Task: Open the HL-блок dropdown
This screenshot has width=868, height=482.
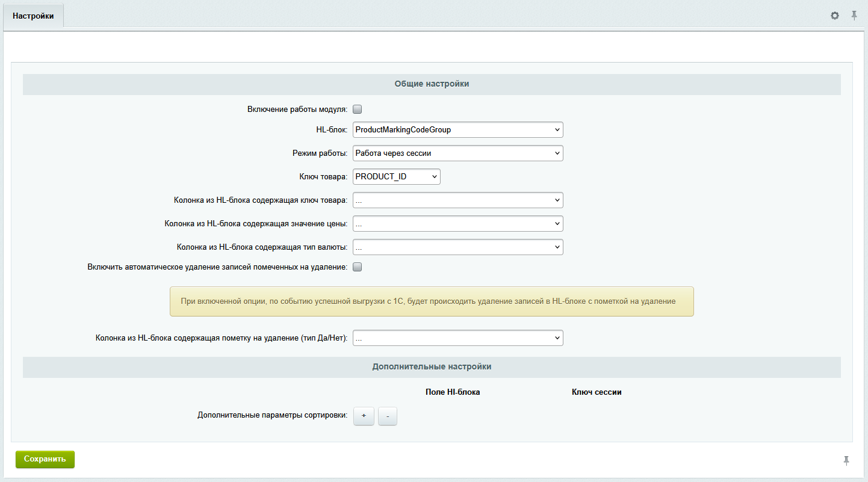Action: [x=457, y=129]
